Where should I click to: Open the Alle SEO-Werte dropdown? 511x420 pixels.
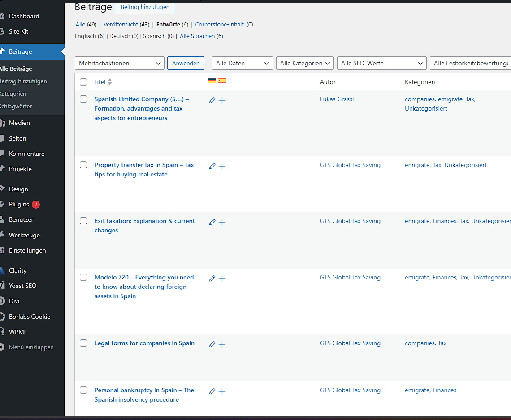(381, 63)
